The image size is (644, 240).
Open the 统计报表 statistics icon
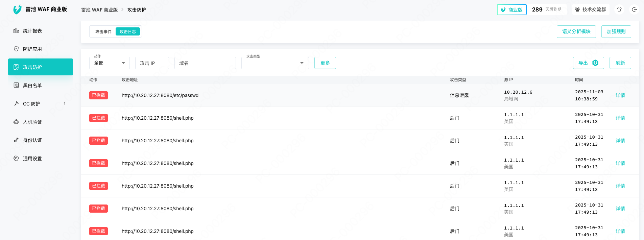point(16,31)
